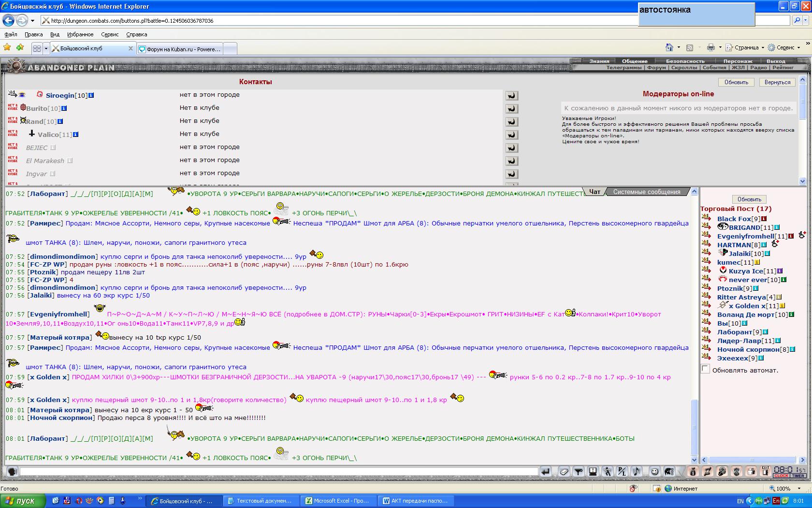The image size is (812, 508).
Task: Open the Правка menu
Action: [33, 34]
